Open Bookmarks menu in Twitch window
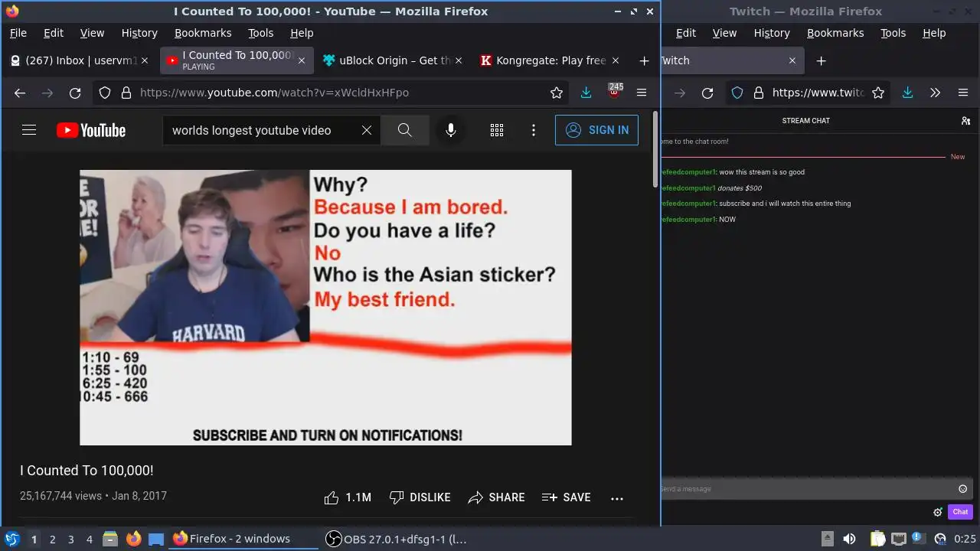Viewport: 980px width, 551px height. (835, 33)
